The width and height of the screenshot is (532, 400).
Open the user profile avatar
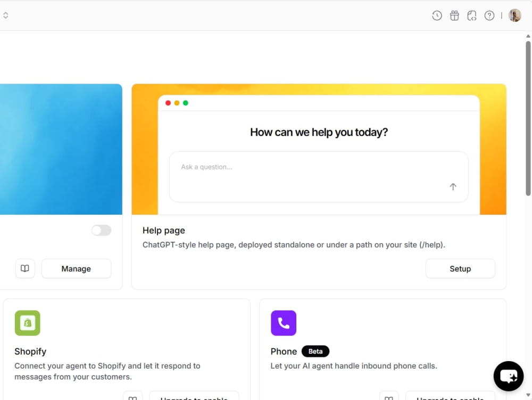[x=514, y=15]
